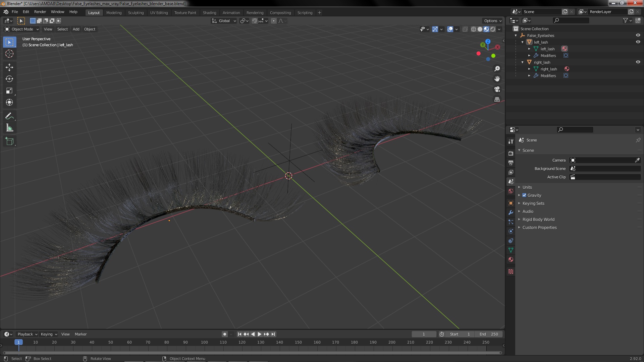Viewport: 644px width, 362px height.
Task: Expand the Audio panel
Action: (528, 212)
